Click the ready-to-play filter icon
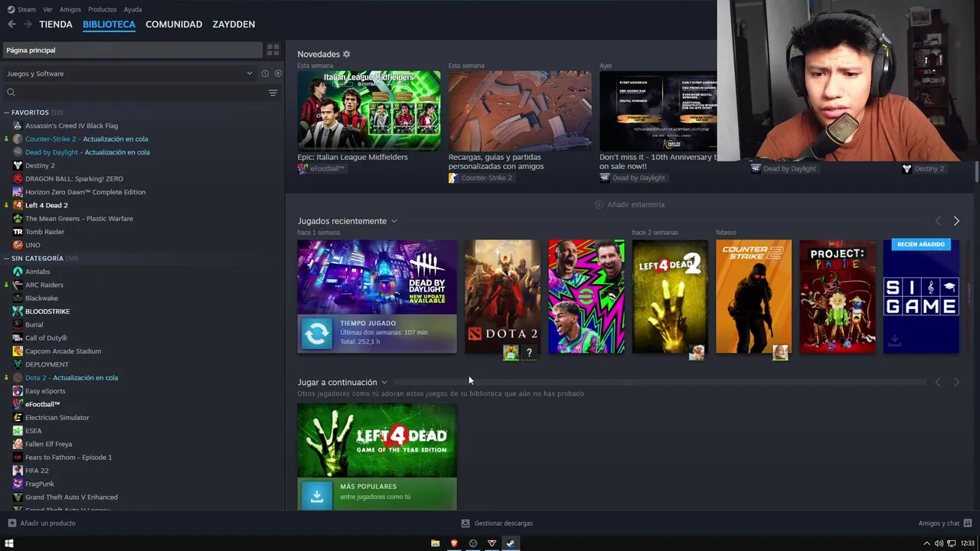 [278, 73]
